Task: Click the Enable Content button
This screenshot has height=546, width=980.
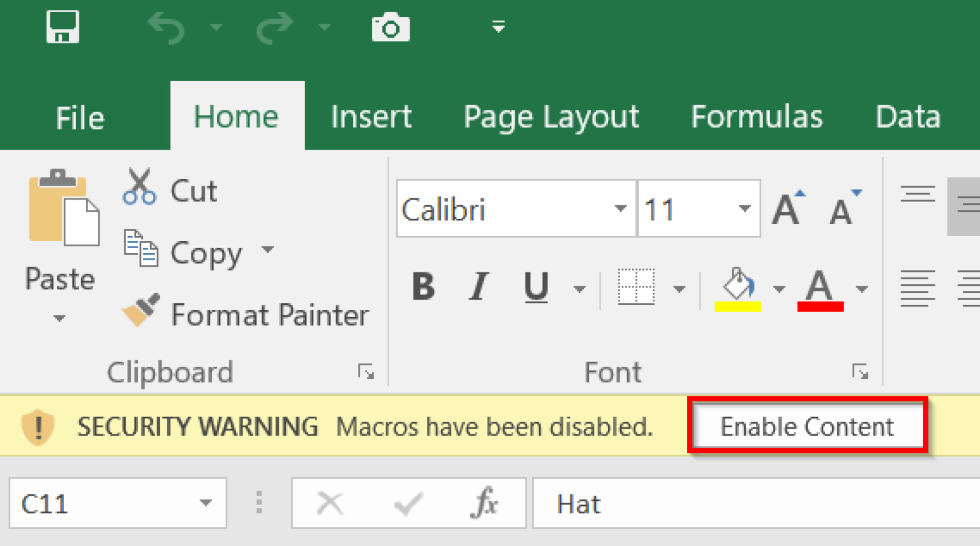Action: click(806, 426)
